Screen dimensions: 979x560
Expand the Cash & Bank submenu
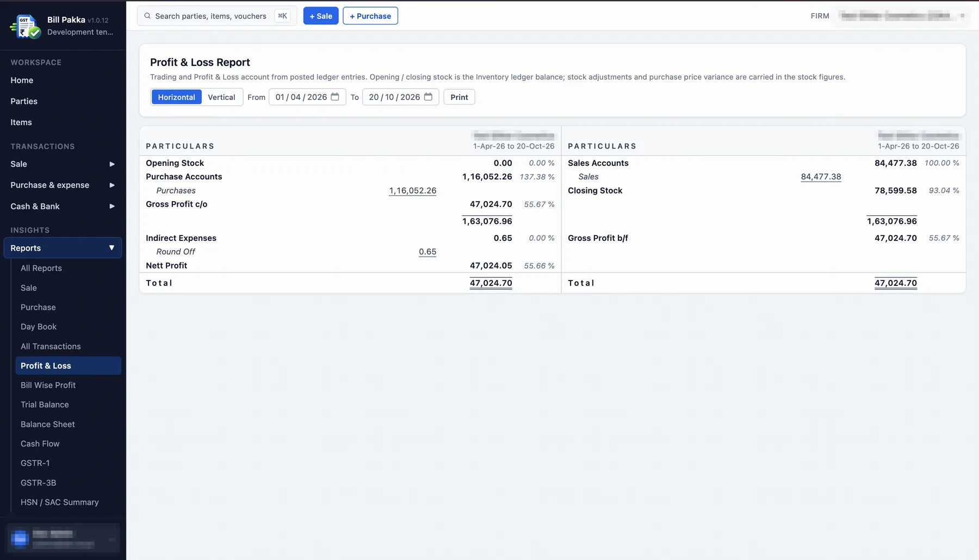point(63,206)
